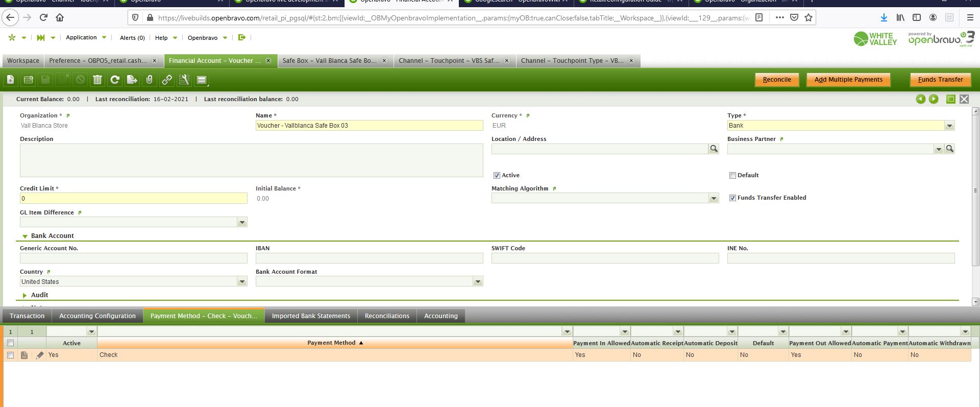Reload the browser page
Image resolution: width=980 pixels, height=407 pixels.
point(43,17)
